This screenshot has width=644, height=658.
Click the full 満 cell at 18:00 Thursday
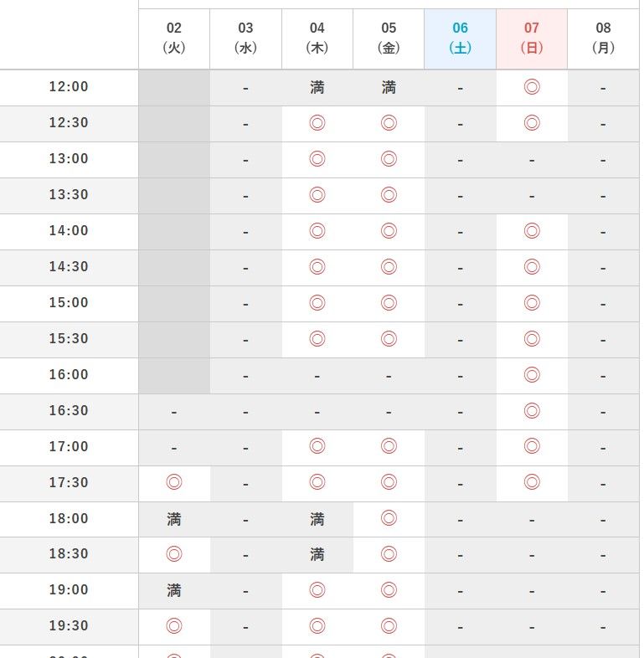pos(317,520)
